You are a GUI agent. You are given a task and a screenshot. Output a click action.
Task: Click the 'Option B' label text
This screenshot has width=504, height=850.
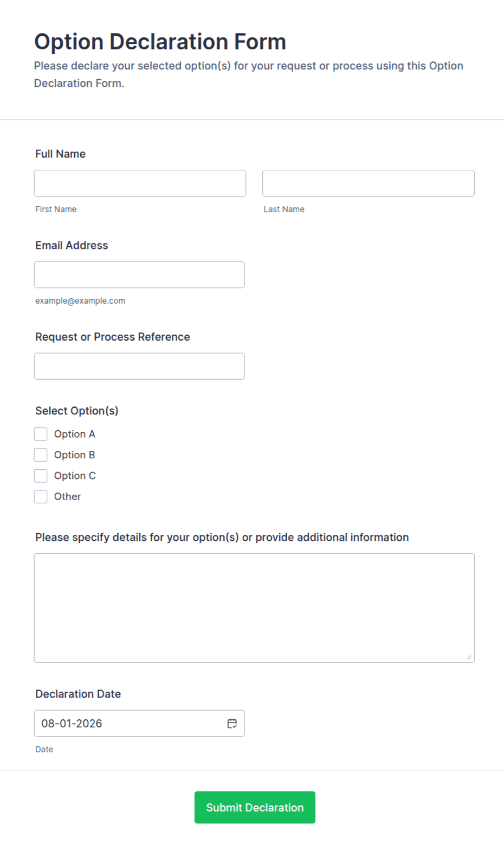pyautogui.click(x=75, y=455)
